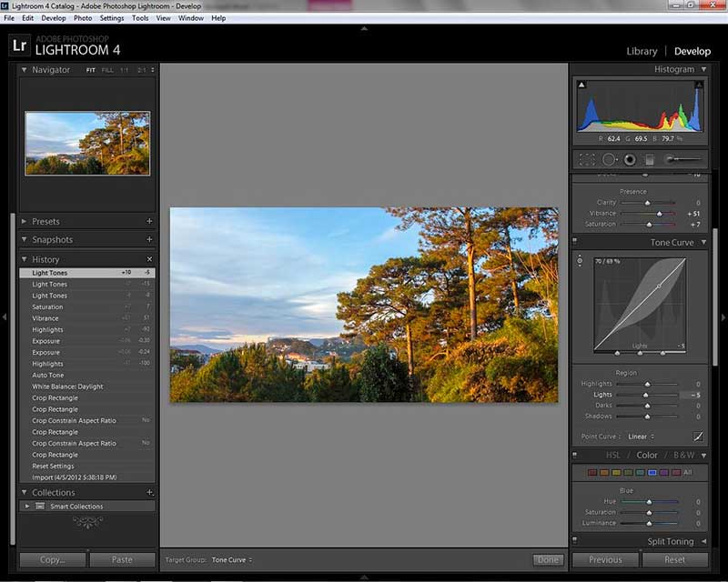Select All colors in Color panel
The height and width of the screenshot is (582, 728).
tap(688, 472)
